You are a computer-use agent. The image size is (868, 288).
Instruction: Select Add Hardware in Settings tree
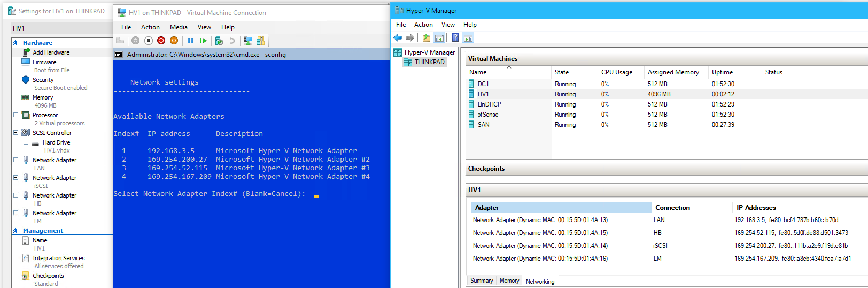pos(51,52)
